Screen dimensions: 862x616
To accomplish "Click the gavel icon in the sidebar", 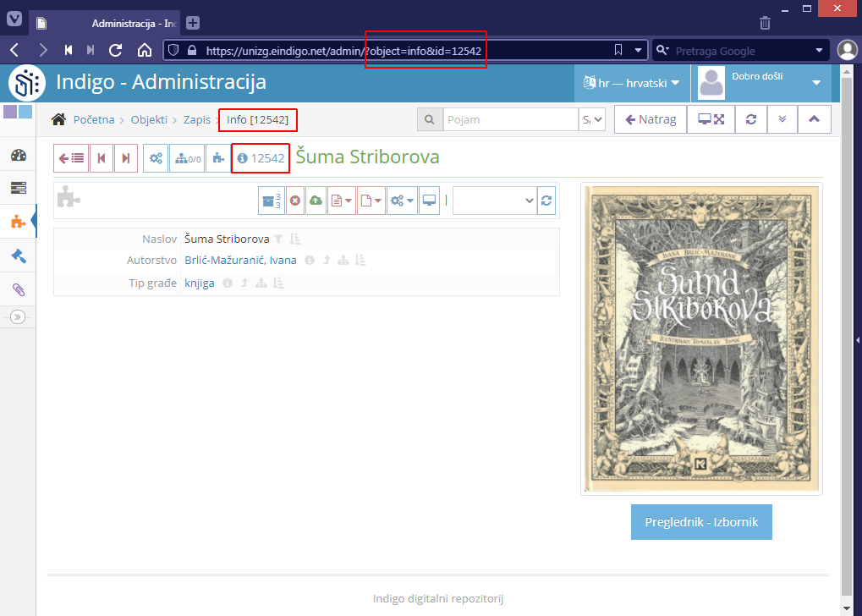I will (x=17, y=256).
